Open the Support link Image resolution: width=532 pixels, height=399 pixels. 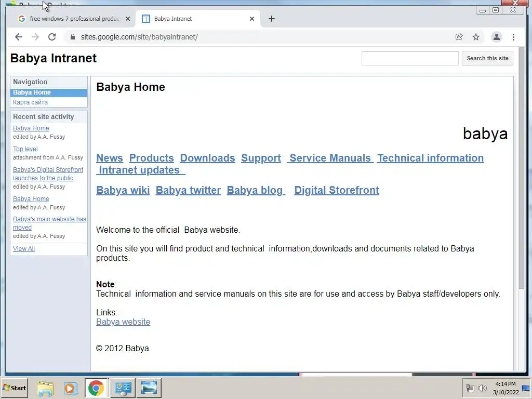click(261, 158)
